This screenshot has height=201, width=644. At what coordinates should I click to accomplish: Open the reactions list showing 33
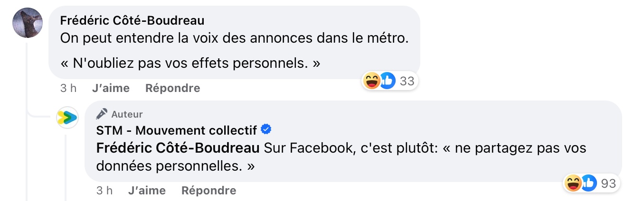(407, 81)
